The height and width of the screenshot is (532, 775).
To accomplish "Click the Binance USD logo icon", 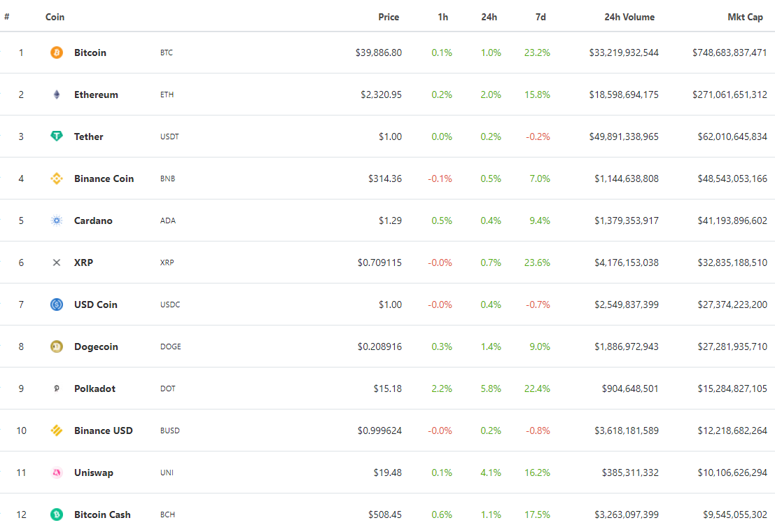I will [x=56, y=430].
